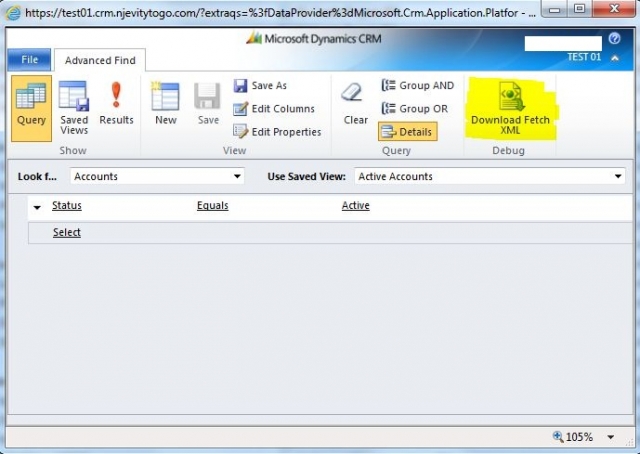Open Edit Columns
The image size is (640, 454).
pos(274,109)
